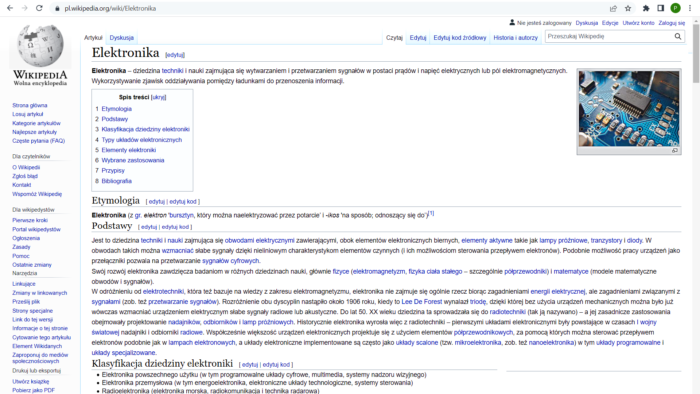Open Pierwsze kroki sidebar link
Viewport: 700px width, 394px height.
point(30,220)
